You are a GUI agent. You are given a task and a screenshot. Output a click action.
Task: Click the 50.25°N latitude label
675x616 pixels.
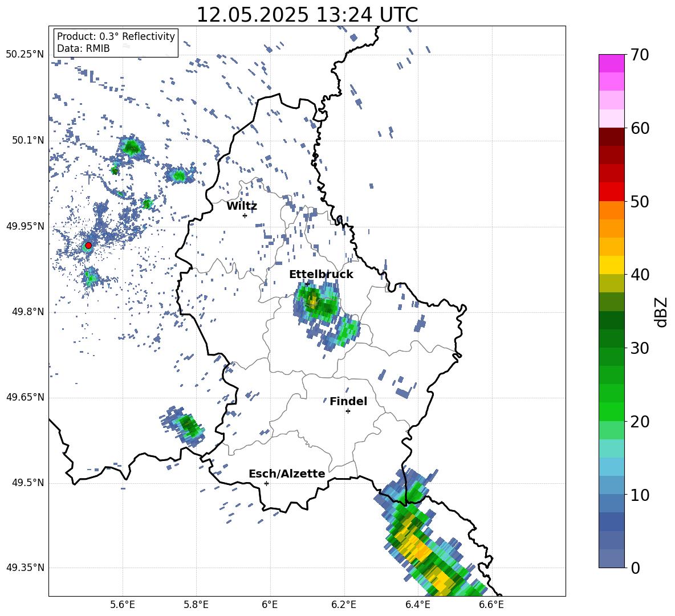25,55
